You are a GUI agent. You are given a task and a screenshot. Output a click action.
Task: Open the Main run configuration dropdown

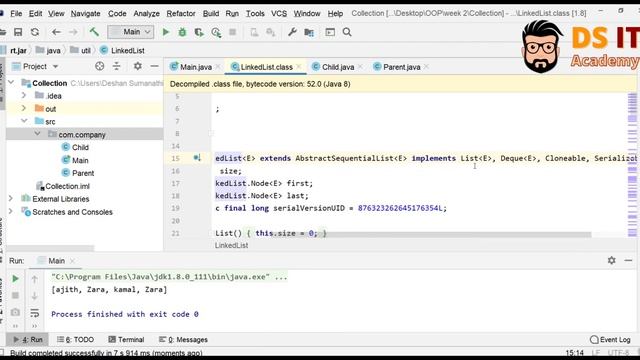point(131,32)
